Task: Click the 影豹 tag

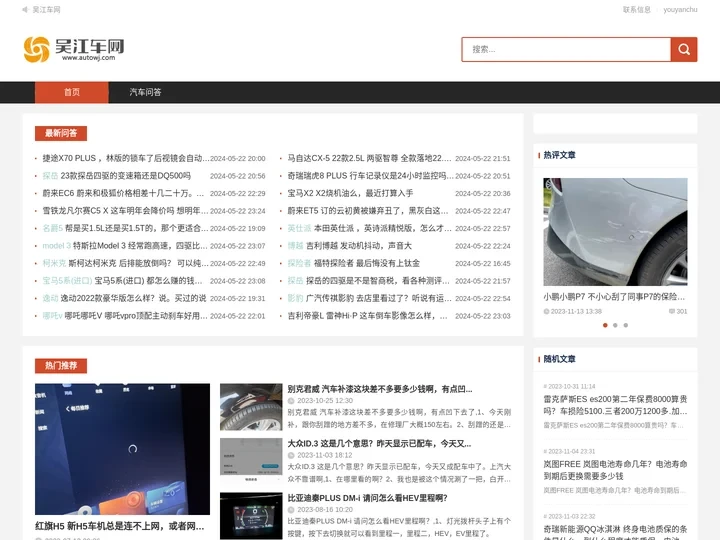Action: point(295,298)
